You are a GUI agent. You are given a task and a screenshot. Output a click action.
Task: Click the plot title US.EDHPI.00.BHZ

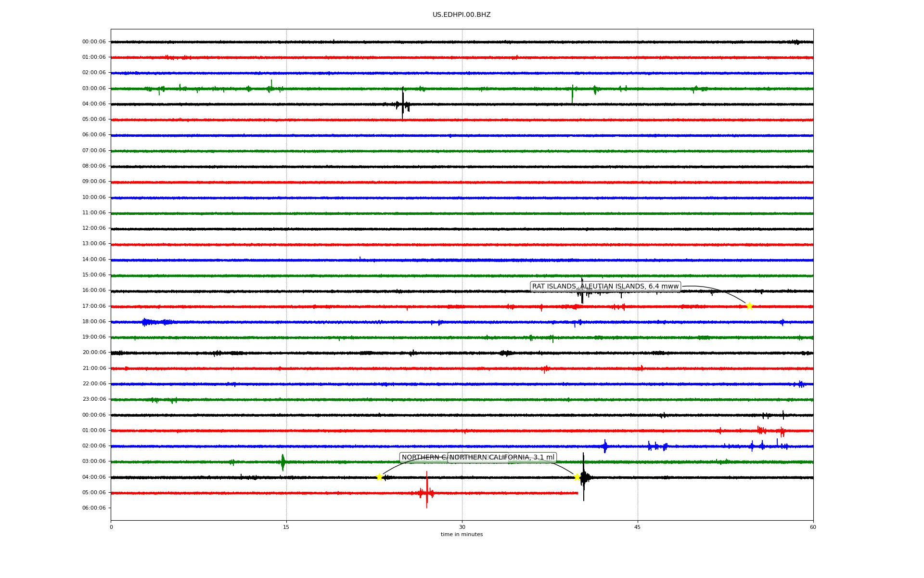click(x=462, y=15)
